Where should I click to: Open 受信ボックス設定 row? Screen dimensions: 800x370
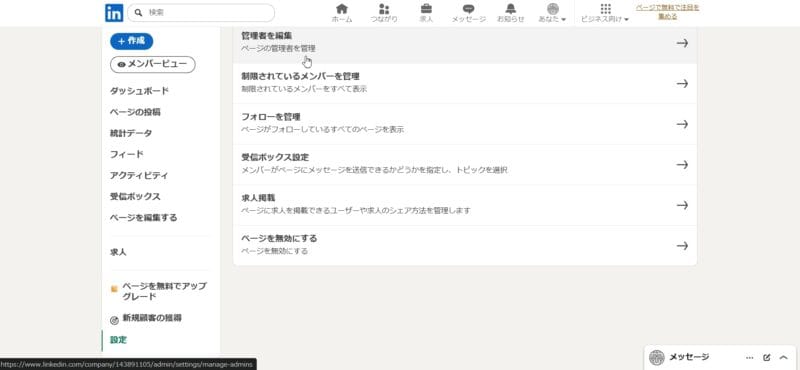click(x=465, y=164)
